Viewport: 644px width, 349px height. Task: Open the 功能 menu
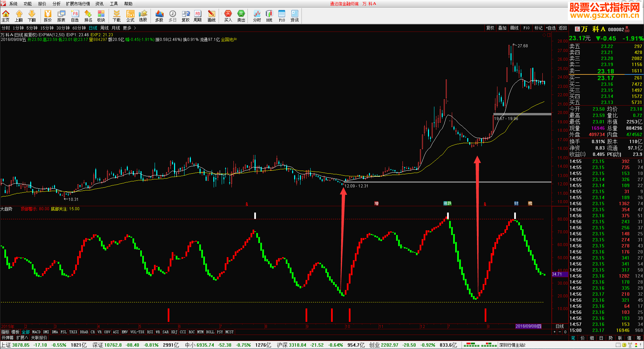point(28,4)
